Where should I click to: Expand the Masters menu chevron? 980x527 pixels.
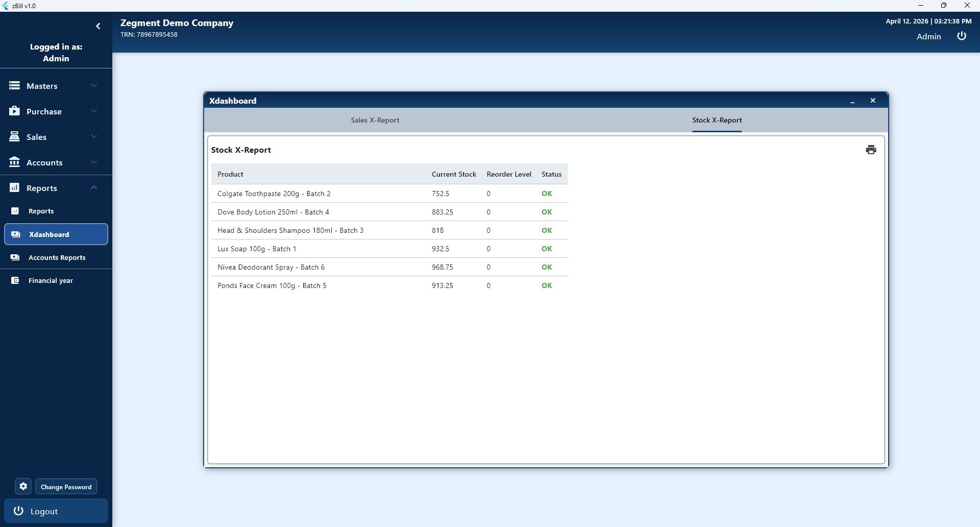pos(94,86)
